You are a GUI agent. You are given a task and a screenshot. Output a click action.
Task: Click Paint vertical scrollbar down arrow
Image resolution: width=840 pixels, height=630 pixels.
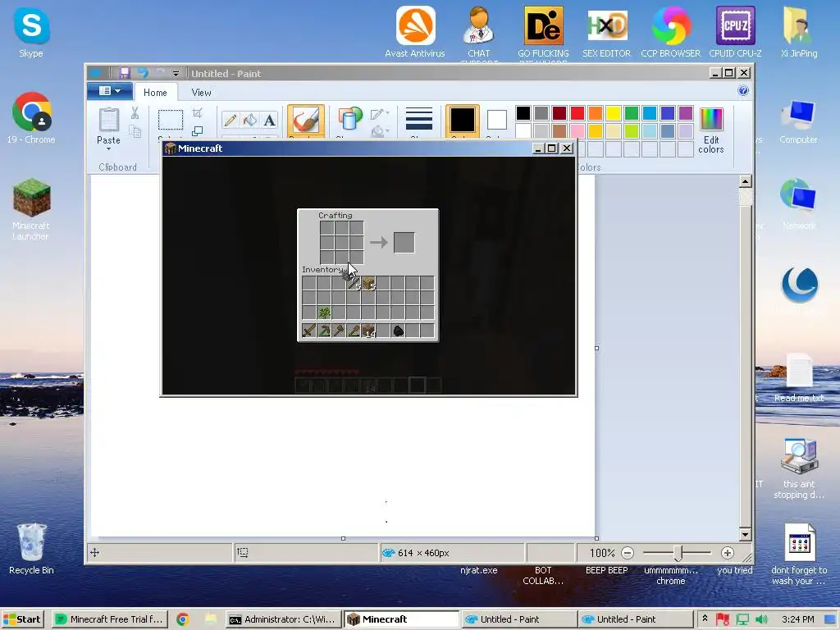745,533
